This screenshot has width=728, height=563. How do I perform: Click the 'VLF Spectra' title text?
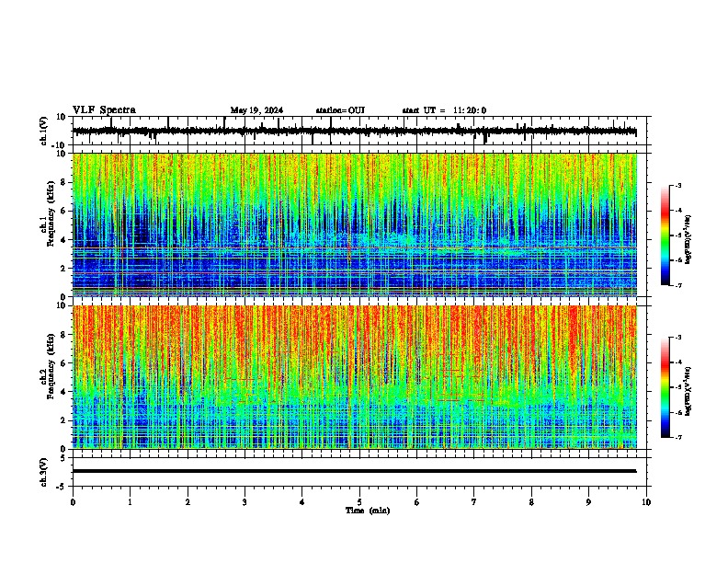click(x=104, y=109)
